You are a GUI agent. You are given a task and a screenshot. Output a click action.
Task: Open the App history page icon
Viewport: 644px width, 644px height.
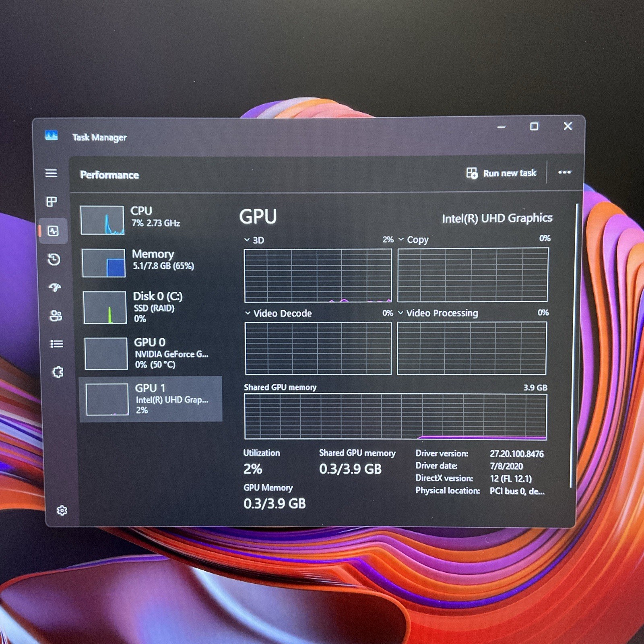click(x=54, y=259)
